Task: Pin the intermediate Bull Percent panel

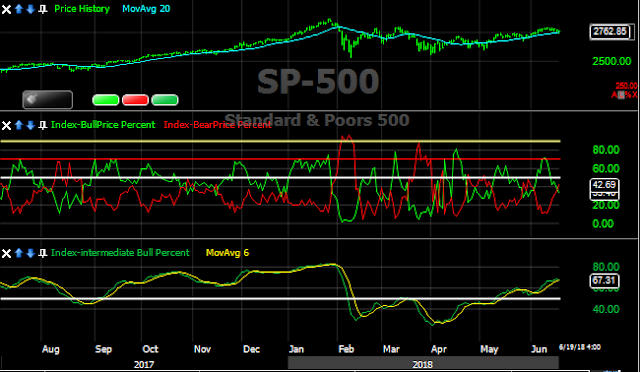Action: 42,253
